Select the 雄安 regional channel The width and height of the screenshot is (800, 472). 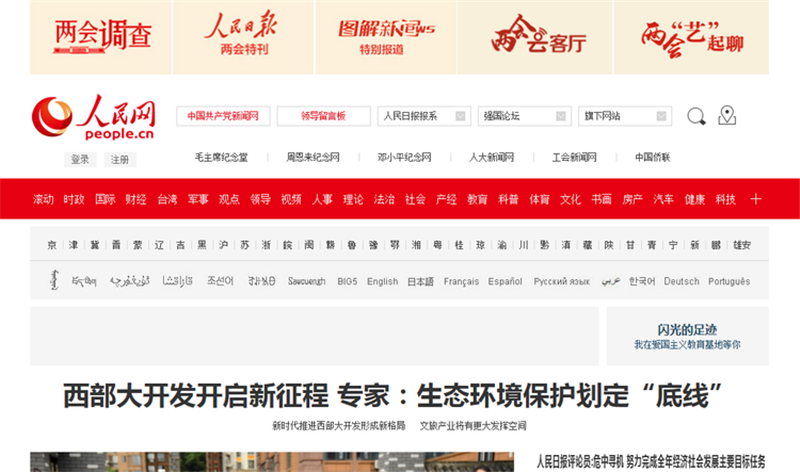[x=742, y=245]
